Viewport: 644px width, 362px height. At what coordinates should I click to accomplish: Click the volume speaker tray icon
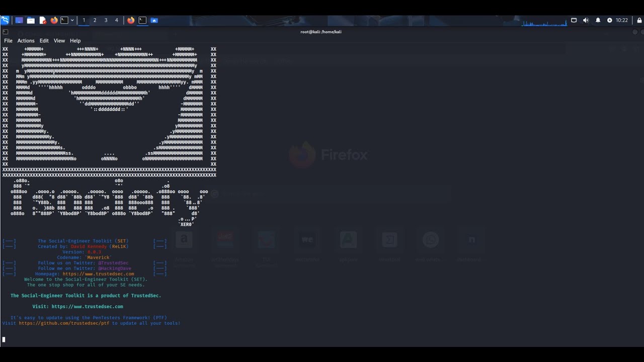586,20
